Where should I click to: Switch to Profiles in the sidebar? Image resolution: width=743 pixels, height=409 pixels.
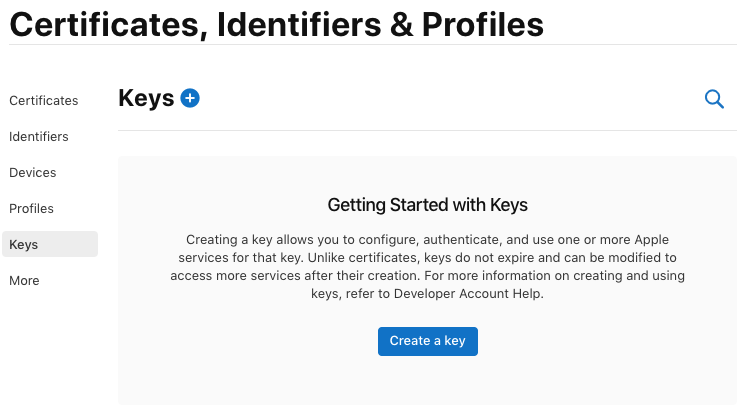tap(31, 208)
